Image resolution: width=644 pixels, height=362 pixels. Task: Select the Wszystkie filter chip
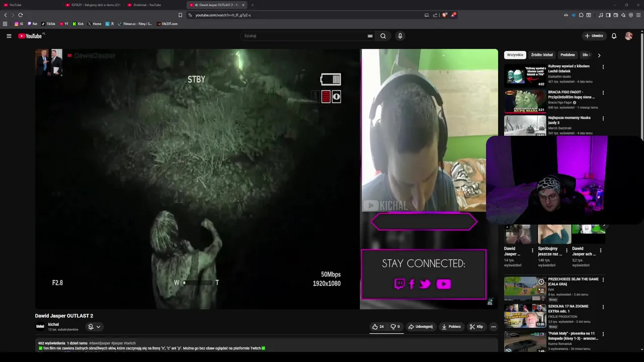pyautogui.click(x=515, y=55)
